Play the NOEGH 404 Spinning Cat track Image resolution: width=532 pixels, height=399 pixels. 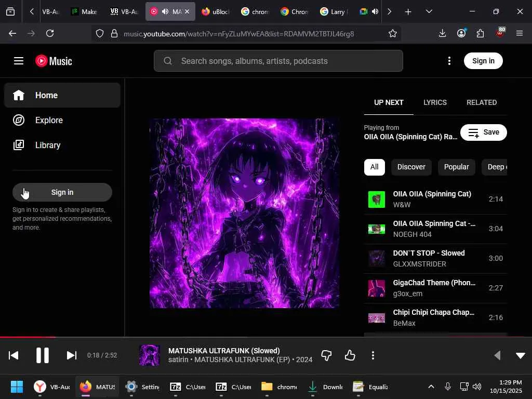435,229
